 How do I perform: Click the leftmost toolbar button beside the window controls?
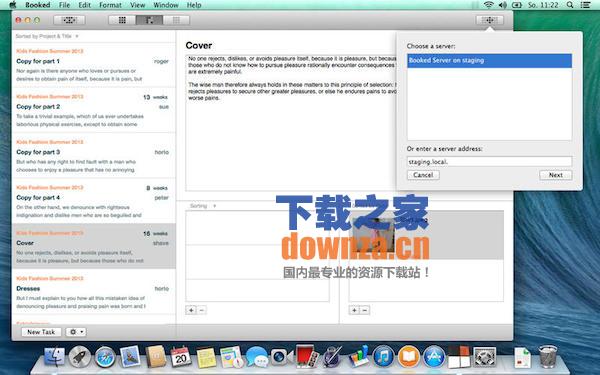point(69,20)
